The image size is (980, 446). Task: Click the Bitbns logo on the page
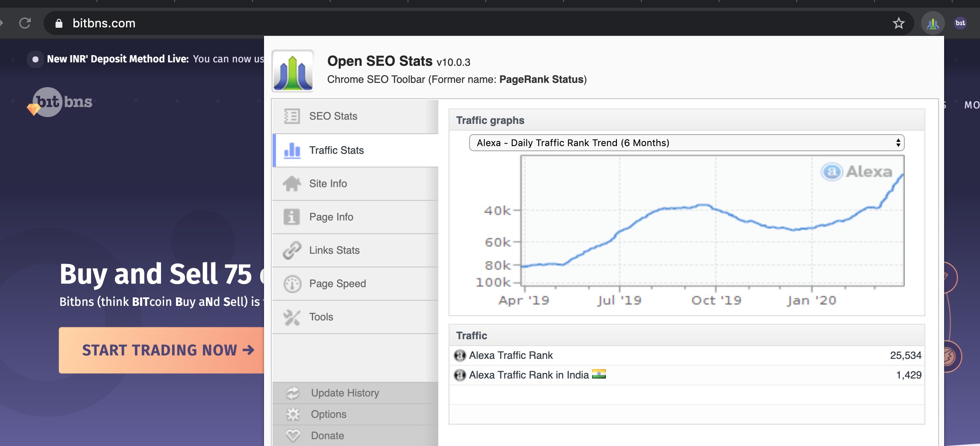pyautogui.click(x=60, y=102)
